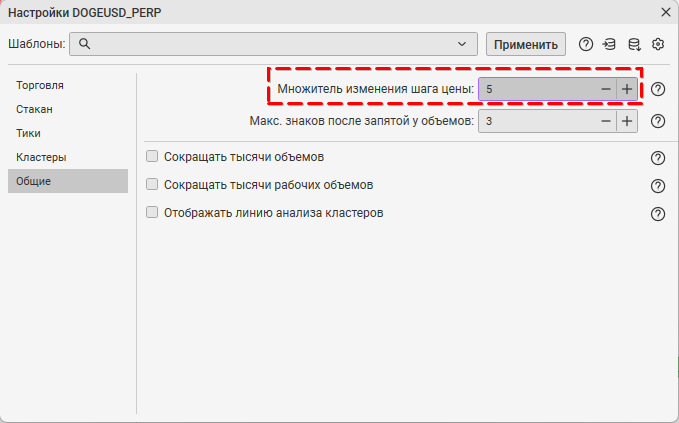679x423 pixels.
Task: Open help for Отображать линию анализа кластеров
Action: click(658, 214)
